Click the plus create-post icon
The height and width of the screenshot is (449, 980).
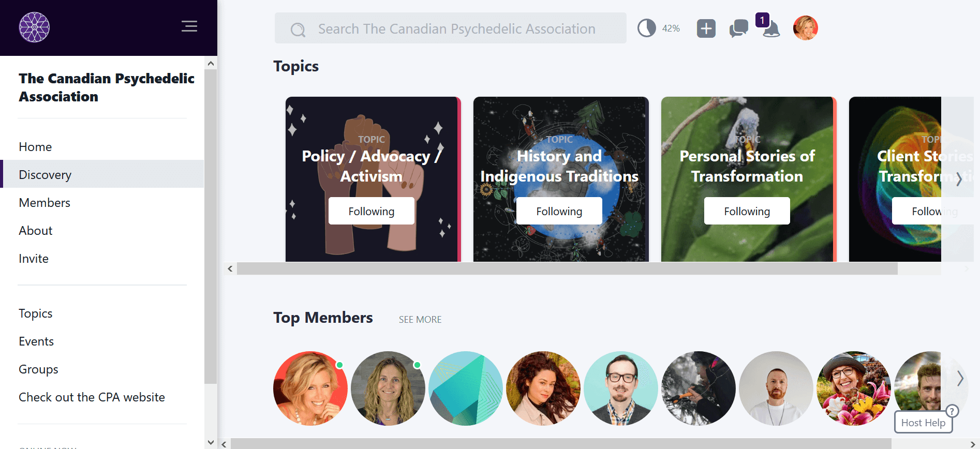coord(706,28)
